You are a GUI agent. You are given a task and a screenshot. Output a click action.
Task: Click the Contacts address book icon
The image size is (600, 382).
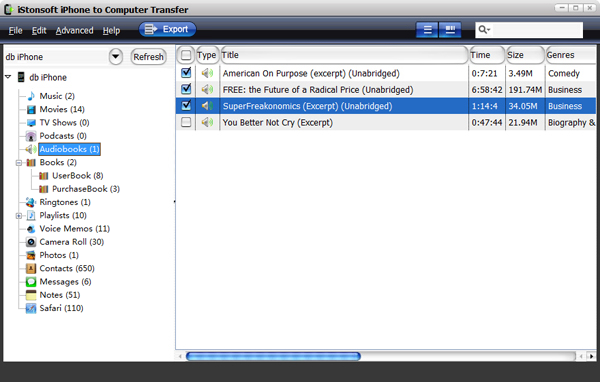tap(31, 268)
